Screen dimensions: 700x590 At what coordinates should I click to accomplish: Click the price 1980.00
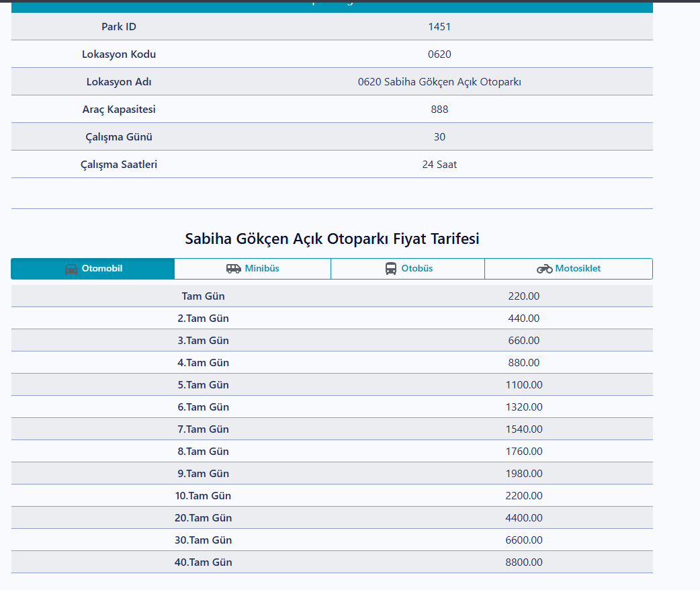point(524,474)
